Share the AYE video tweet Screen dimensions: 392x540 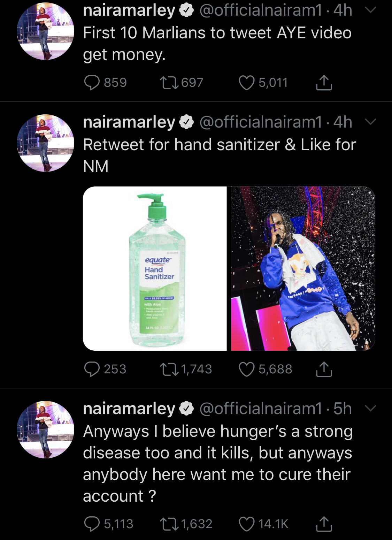point(324,83)
